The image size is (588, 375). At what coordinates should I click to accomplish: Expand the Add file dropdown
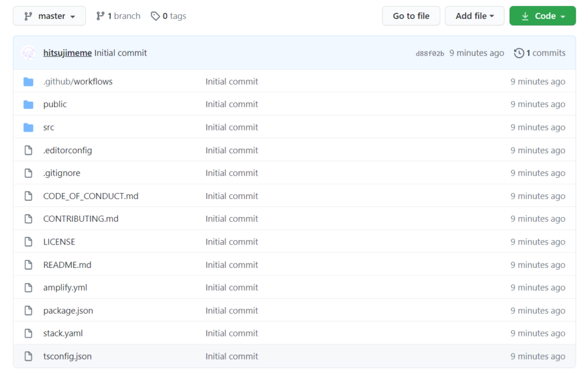point(475,15)
